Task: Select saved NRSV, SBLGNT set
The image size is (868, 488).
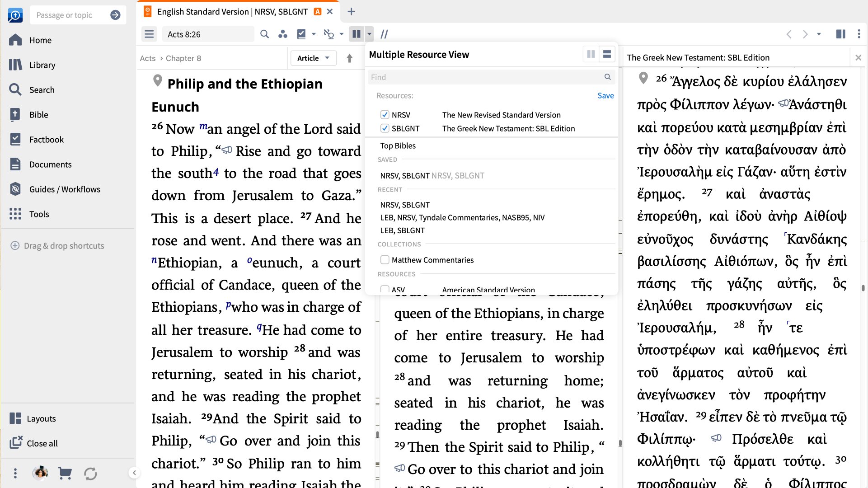Action: pos(432,175)
